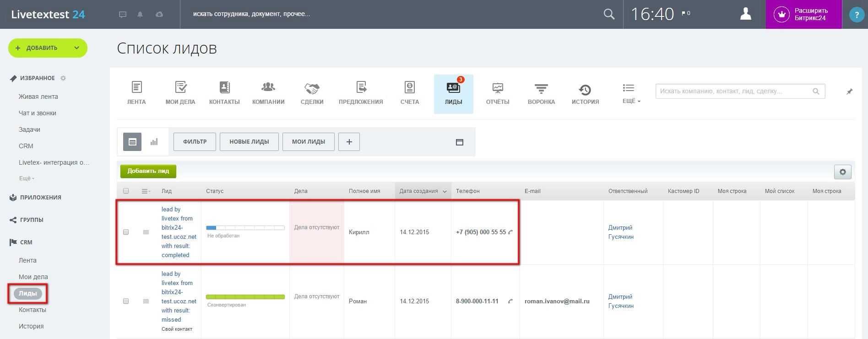
Task: Click the green Добавить лид button
Action: [x=148, y=171]
